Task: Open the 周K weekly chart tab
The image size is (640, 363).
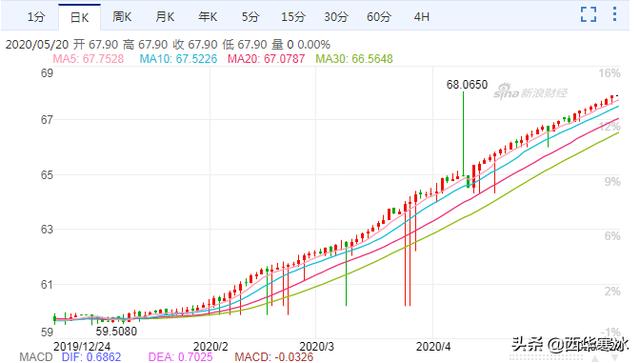Action: tap(122, 17)
